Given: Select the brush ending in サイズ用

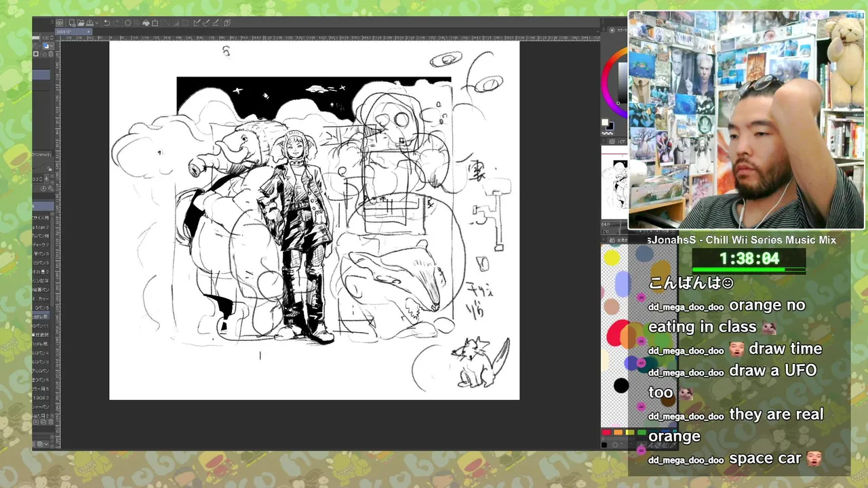Looking at the screenshot, I should (x=41, y=218).
